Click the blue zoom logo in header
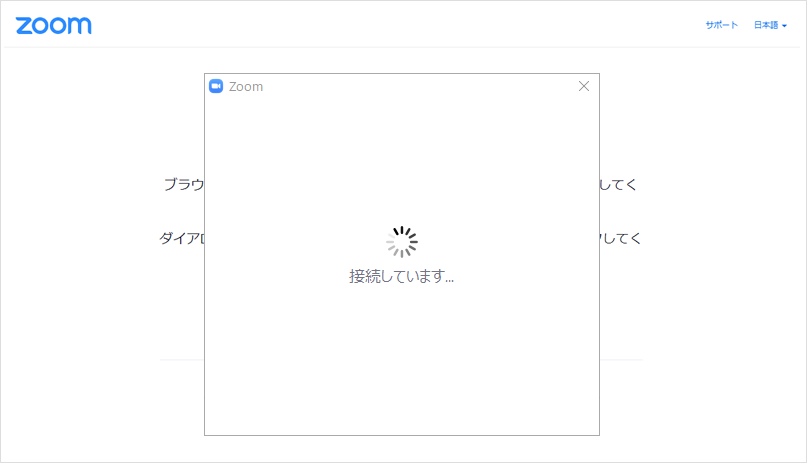 (54, 26)
